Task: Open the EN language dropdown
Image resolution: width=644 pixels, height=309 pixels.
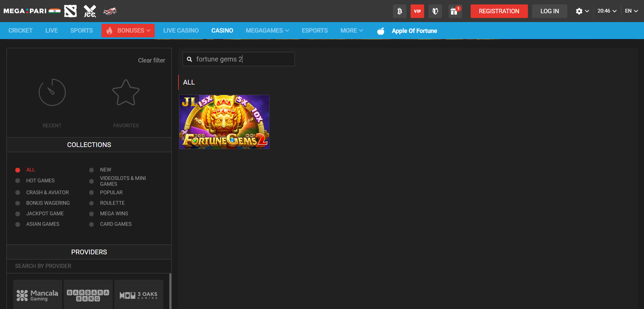Action: point(631,11)
